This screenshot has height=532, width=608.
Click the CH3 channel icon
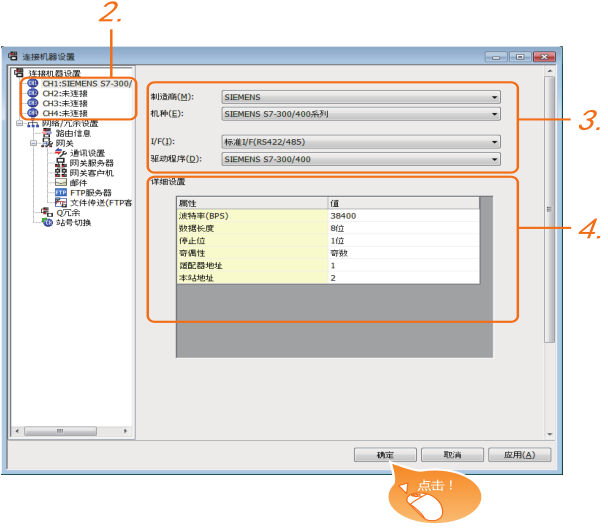[x=33, y=103]
